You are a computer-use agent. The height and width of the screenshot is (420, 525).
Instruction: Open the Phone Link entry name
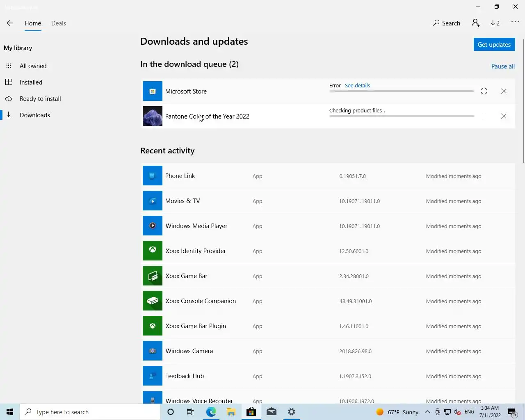pyautogui.click(x=180, y=176)
